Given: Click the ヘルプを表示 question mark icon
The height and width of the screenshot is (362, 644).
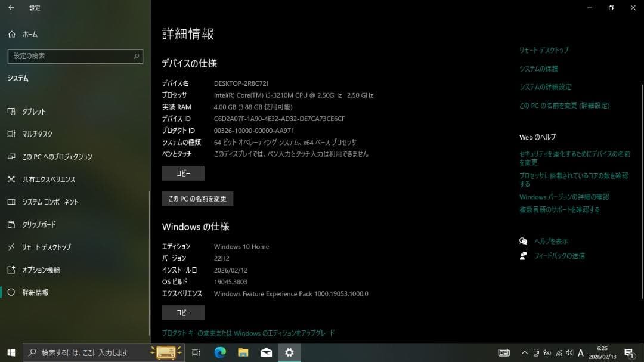Looking at the screenshot, I should 524,241.
